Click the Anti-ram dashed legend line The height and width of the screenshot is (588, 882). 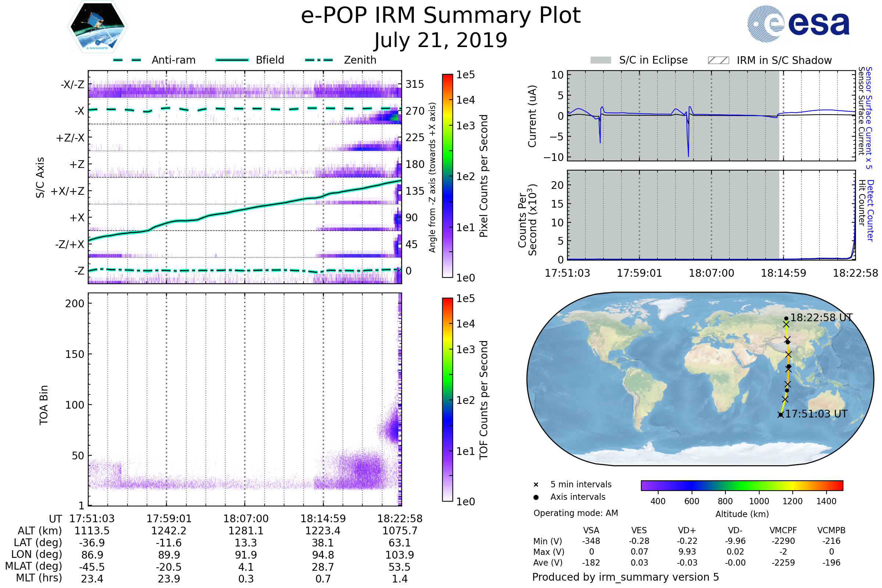[127, 60]
